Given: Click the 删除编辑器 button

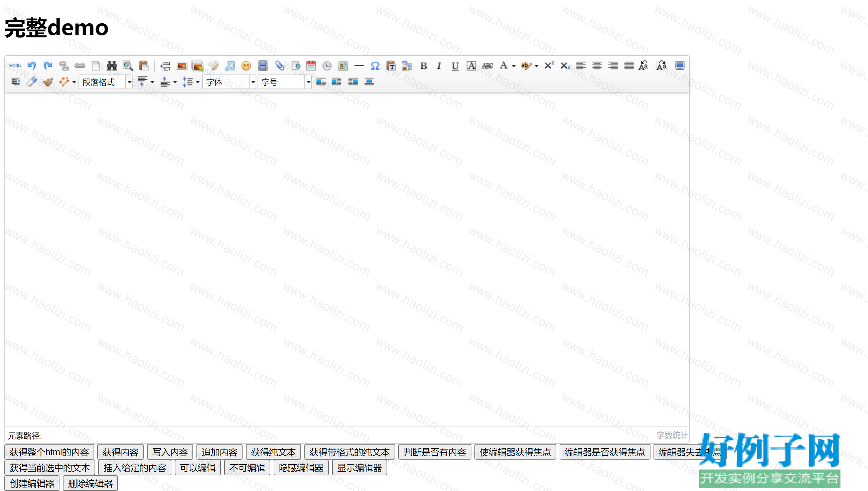Looking at the screenshot, I should 90,484.
